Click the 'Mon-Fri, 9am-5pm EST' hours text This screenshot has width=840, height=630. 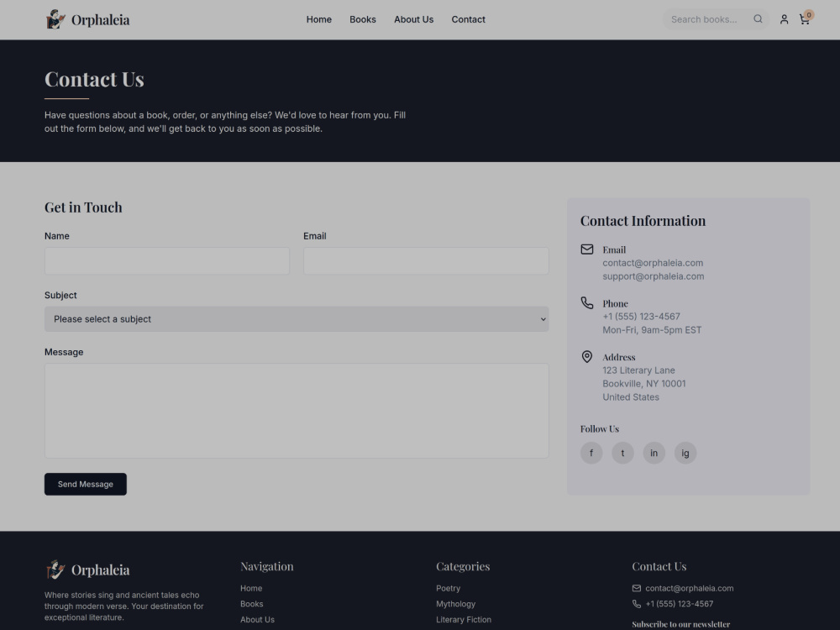pos(652,330)
